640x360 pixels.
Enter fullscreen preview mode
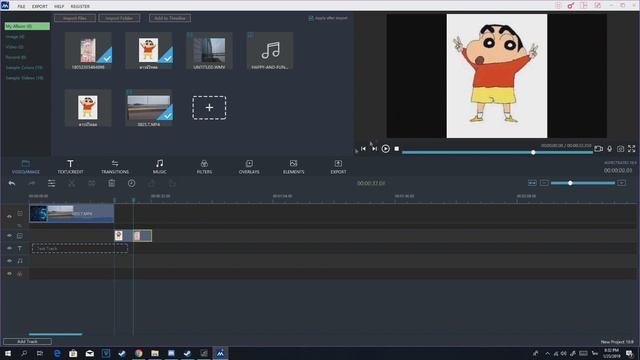[x=631, y=149]
